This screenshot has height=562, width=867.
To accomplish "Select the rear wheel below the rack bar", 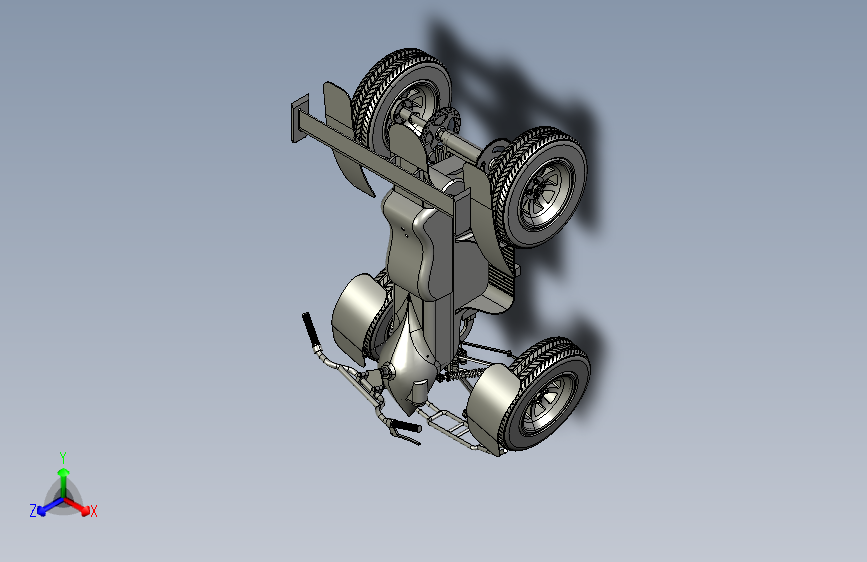I will 540,187.
